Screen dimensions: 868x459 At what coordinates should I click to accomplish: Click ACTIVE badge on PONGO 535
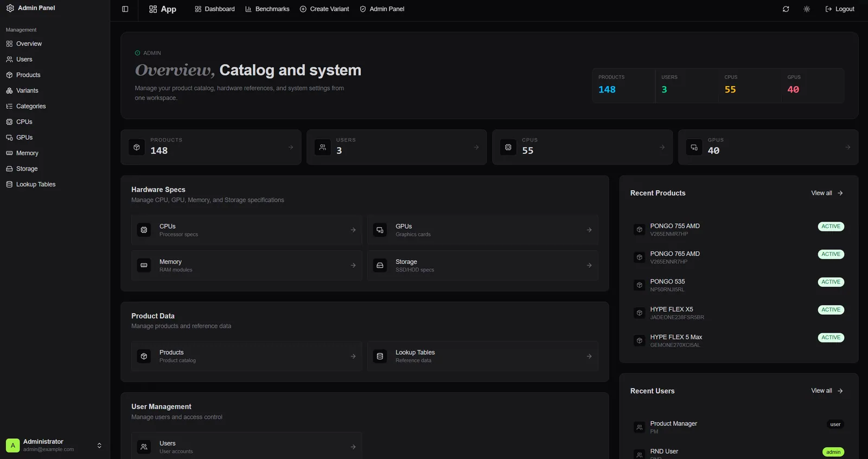(x=831, y=282)
